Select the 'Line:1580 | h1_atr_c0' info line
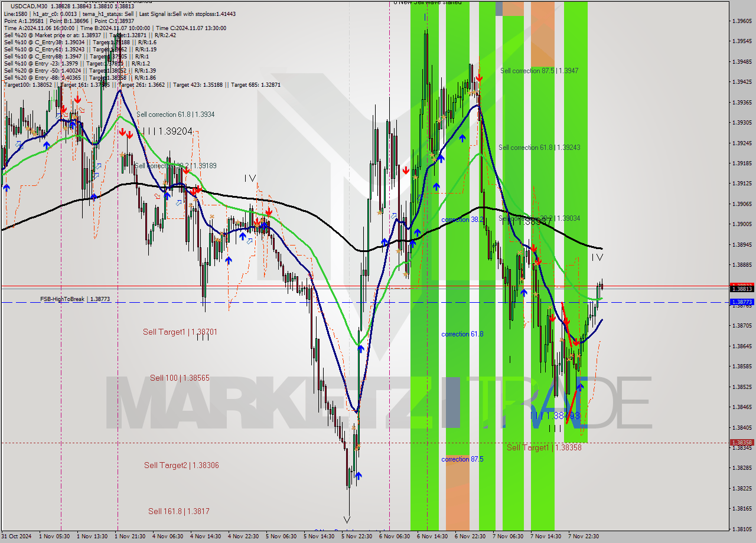Image resolution: width=756 pixels, height=543 pixels. pos(120,14)
